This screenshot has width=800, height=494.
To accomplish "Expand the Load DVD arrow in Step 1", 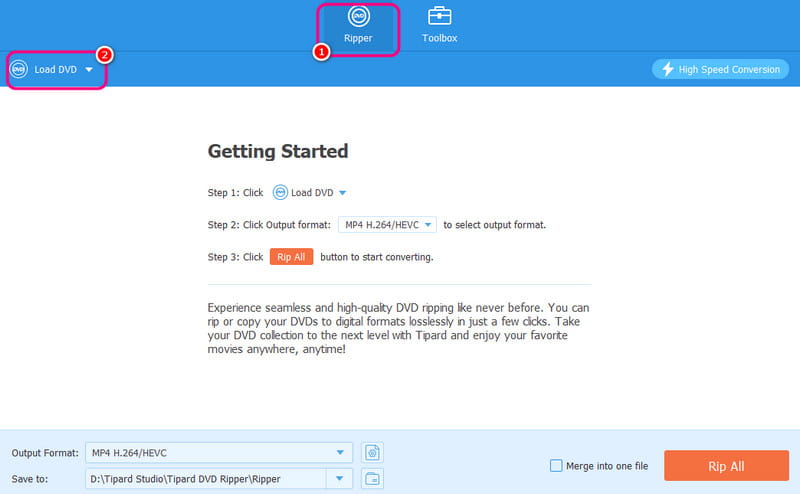I will point(342,192).
